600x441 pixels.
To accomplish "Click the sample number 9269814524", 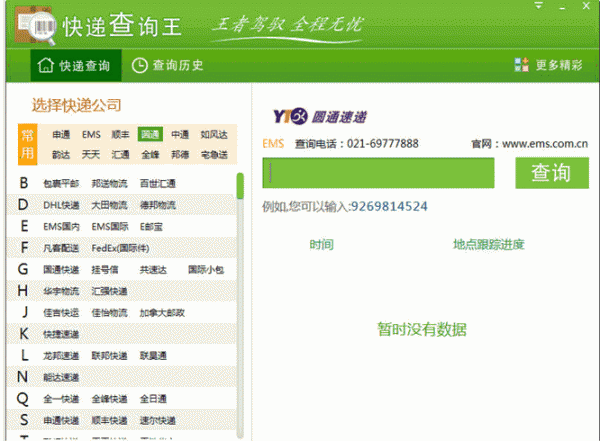I will (389, 207).
